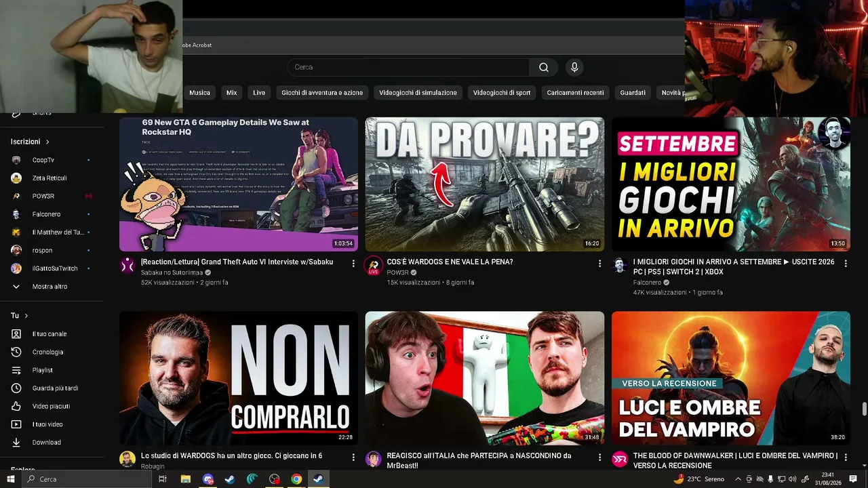Image resolution: width=868 pixels, height=488 pixels.
Task: Click the avatar beside The Blood of Dawnwalker video
Action: point(620,459)
